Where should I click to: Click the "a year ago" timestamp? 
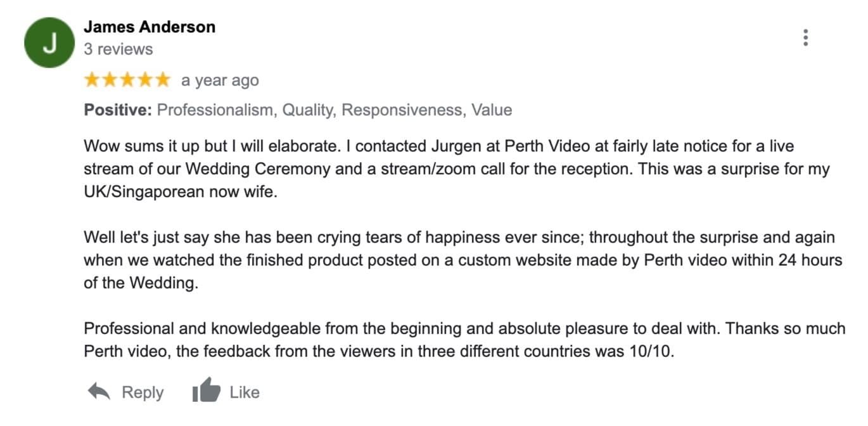click(220, 81)
